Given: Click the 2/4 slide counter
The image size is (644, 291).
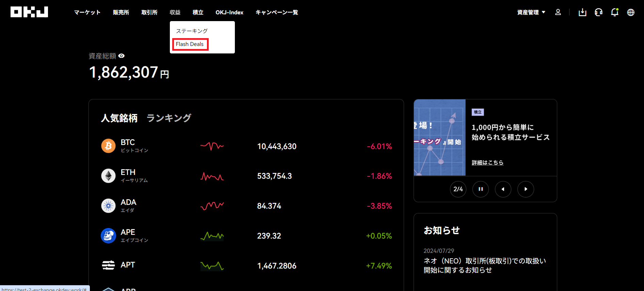Looking at the screenshot, I should pyautogui.click(x=458, y=189).
